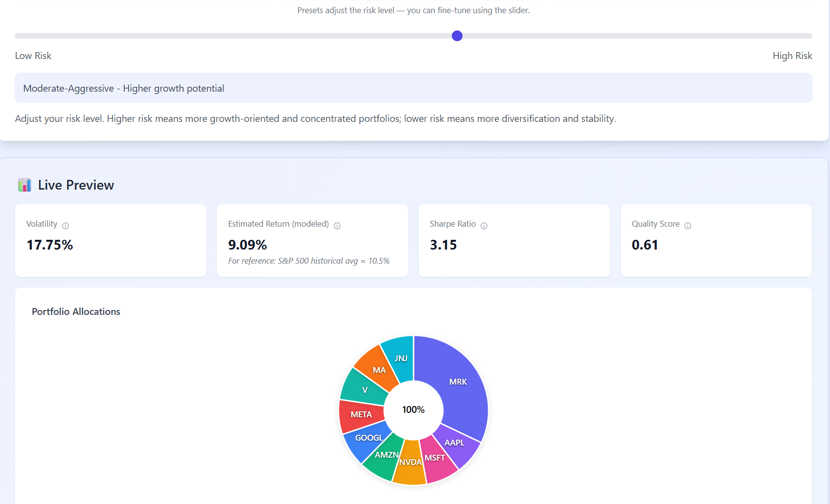Select the NVDA slice in the donut chart
This screenshot has height=504, width=830.
tap(410, 462)
